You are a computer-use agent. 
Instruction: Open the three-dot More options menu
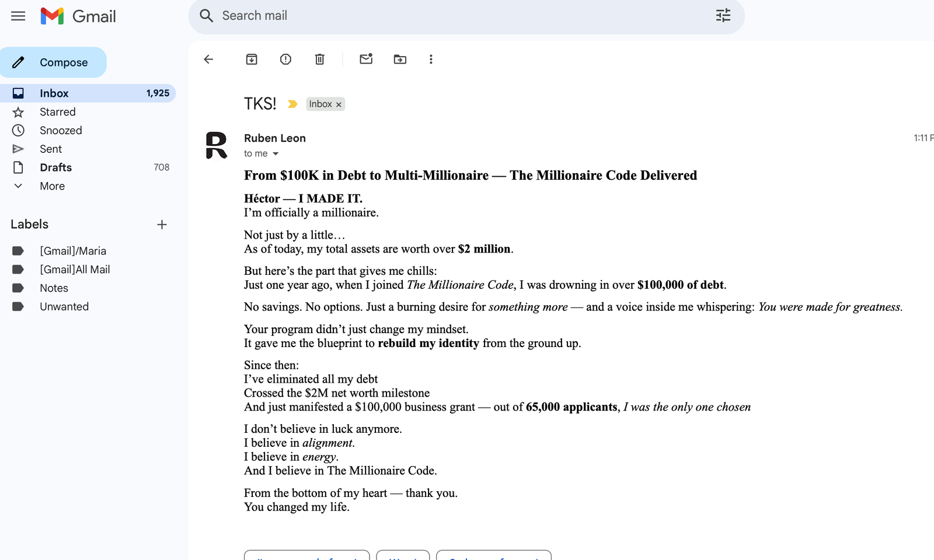431,59
